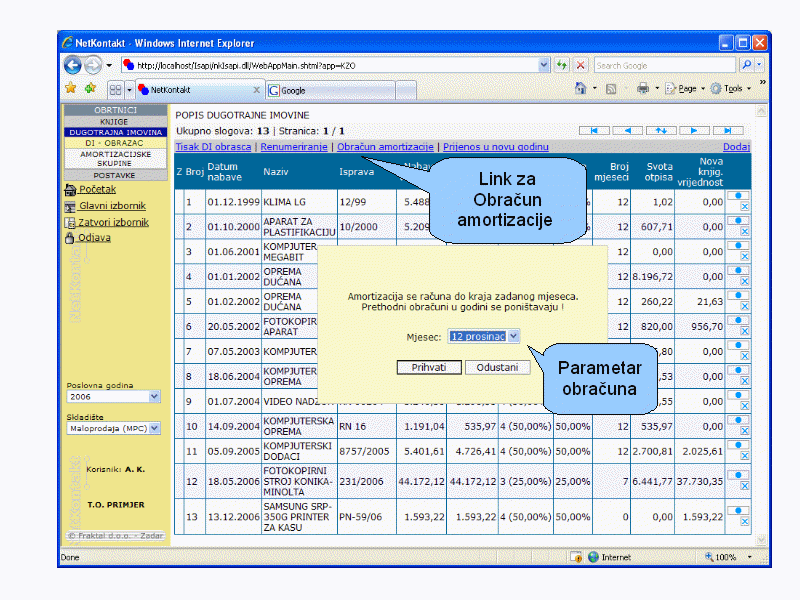Open the zoom level dropdown at 100%

tap(749, 557)
